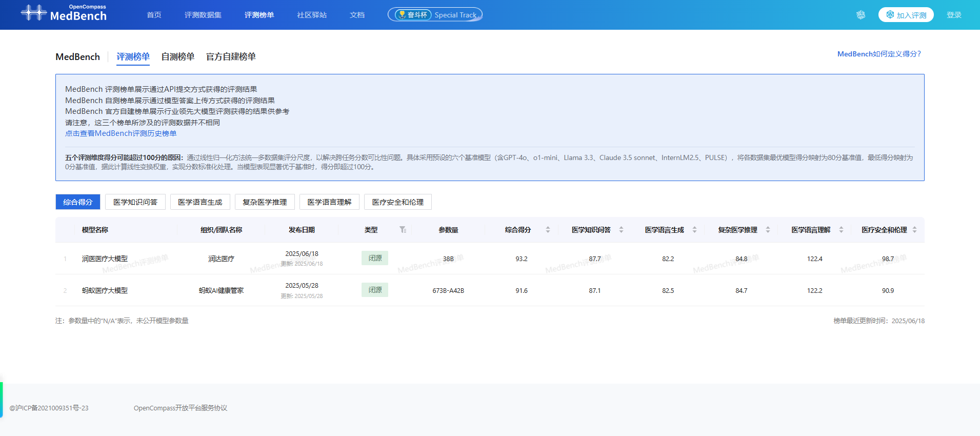Click safety score 90.9
This screenshot has height=436, width=980.
888,290
